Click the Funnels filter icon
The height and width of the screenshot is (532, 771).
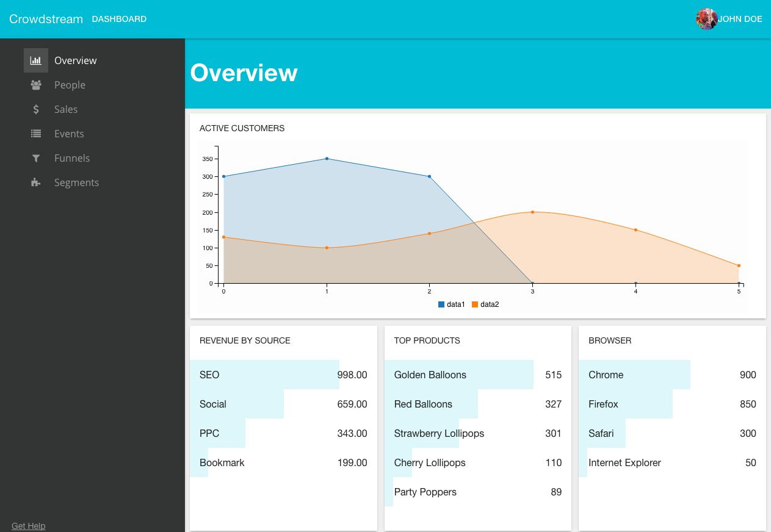click(36, 158)
